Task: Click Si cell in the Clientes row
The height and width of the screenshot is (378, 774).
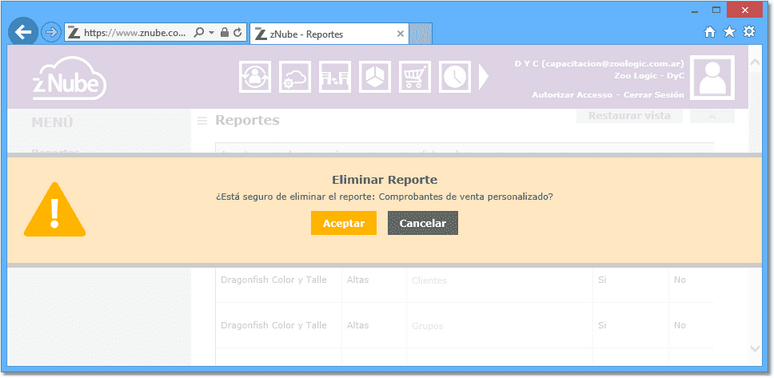Action: point(602,280)
